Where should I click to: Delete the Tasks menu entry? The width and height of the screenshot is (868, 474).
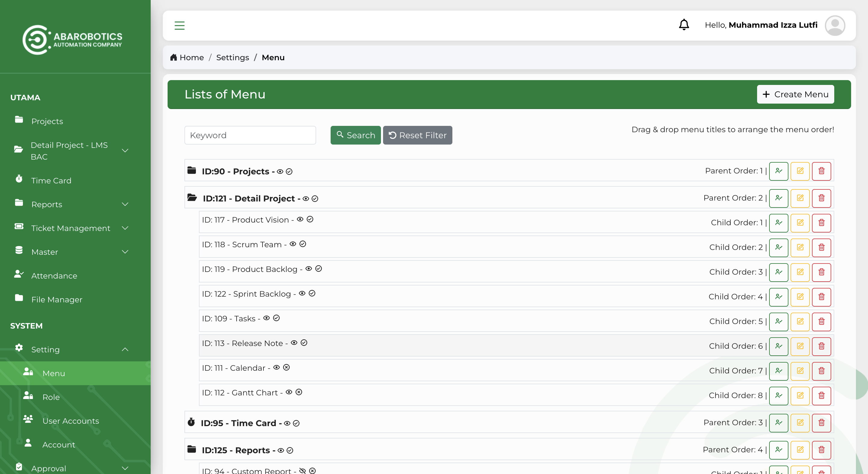pos(821,322)
